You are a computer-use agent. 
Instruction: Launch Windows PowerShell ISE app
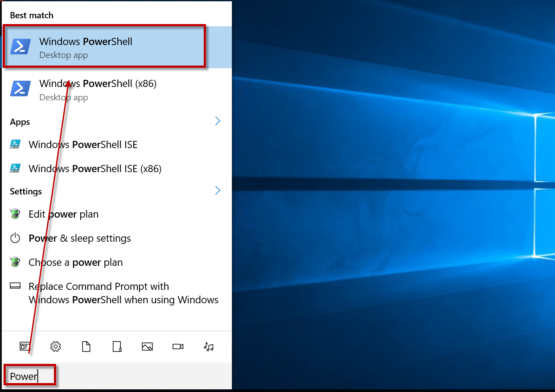(83, 145)
